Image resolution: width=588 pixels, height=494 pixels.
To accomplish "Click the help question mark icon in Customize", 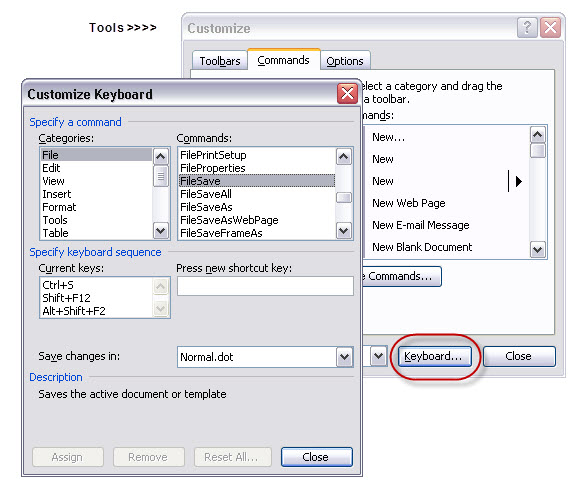I will (x=527, y=27).
